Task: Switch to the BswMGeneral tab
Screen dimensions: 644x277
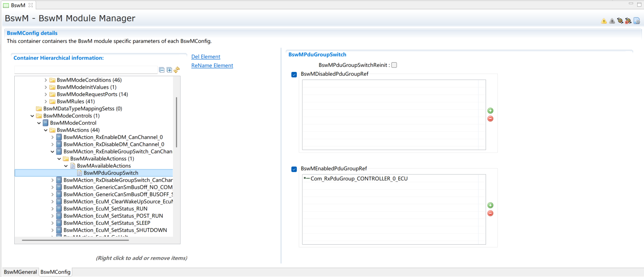Action: pos(20,272)
